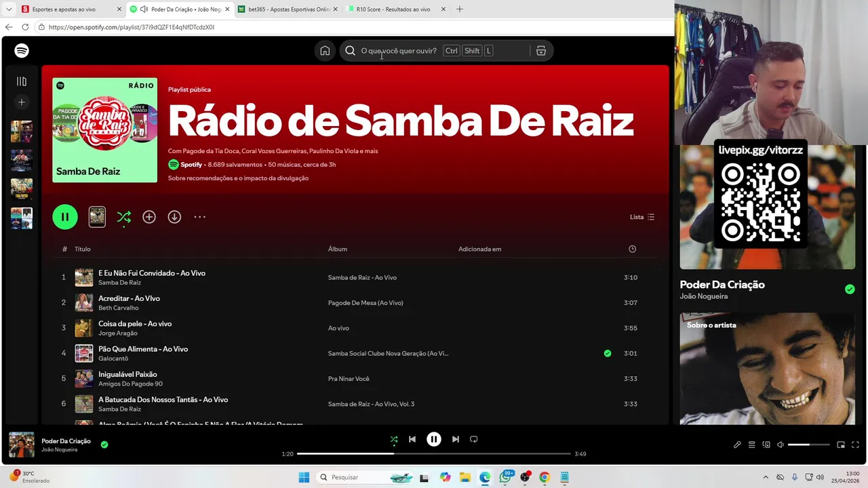
Task: Open connect to a device icon
Action: coord(766,445)
